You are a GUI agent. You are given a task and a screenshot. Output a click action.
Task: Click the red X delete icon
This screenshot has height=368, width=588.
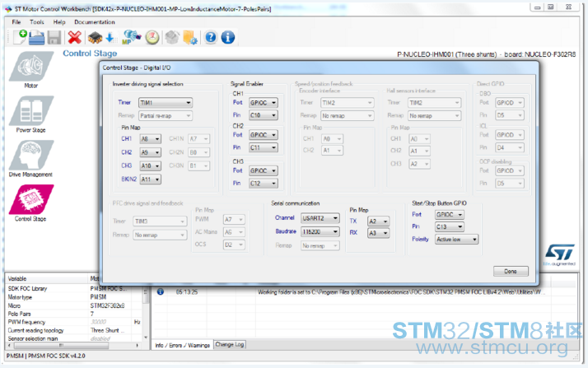75,38
